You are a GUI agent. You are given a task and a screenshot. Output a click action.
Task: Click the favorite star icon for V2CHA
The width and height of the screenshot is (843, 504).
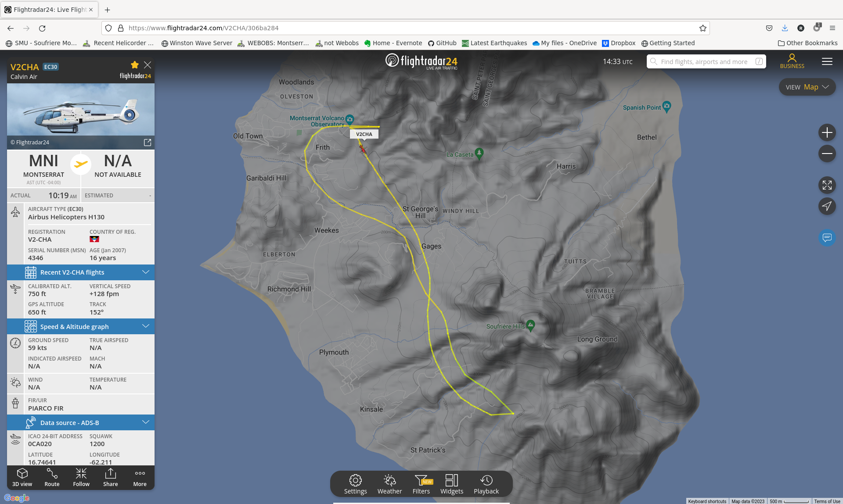tap(135, 65)
